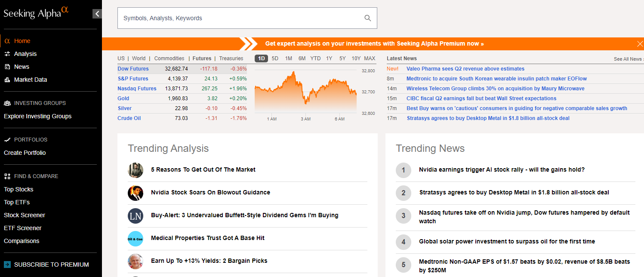Open author avatar for '5 Reasons' article
The width and height of the screenshot is (644, 277).
pos(136,170)
